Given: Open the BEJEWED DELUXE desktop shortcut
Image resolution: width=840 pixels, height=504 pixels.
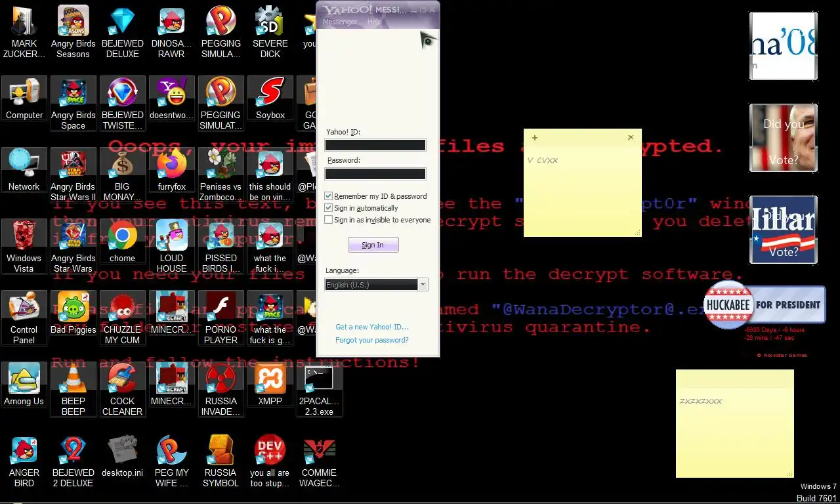Looking at the screenshot, I should pos(122,31).
